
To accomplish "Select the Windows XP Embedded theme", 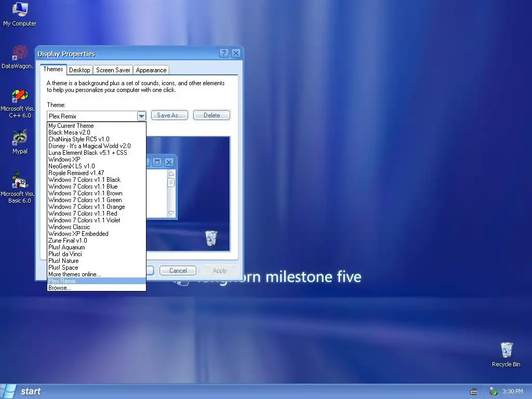I will tap(97, 234).
